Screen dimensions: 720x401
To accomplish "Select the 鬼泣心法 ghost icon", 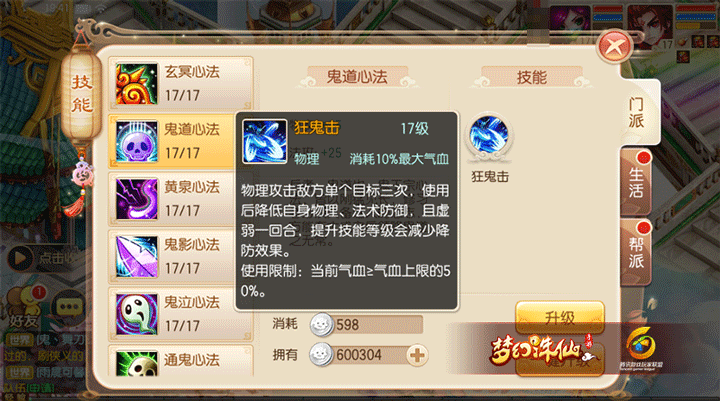I will 136,315.
